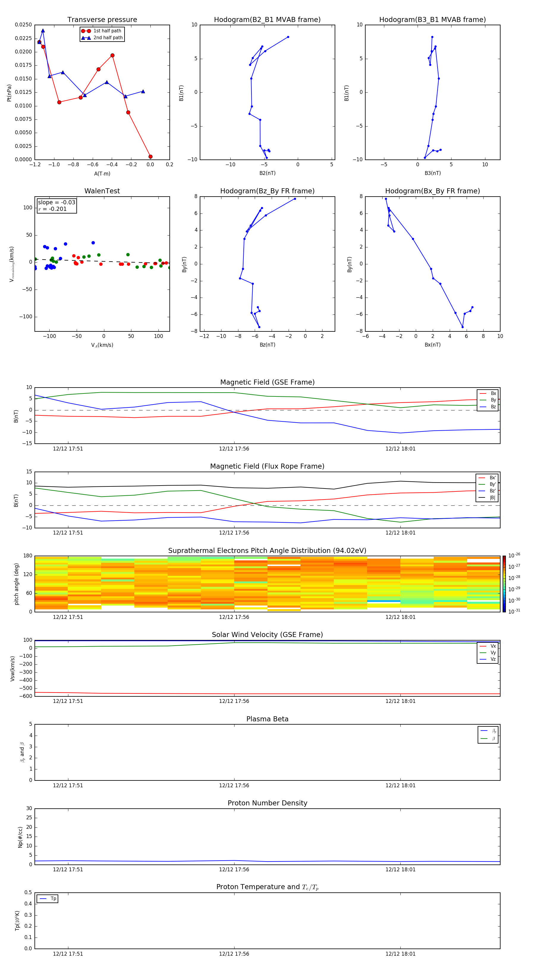Click the 'Np(#/cc)' axis label
This screenshot has width=535, height=980.
pyautogui.click(x=20, y=837)
